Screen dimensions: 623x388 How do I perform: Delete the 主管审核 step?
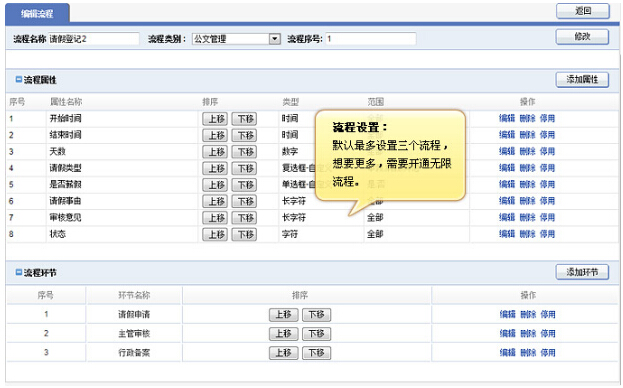pyautogui.click(x=528, y=333)
